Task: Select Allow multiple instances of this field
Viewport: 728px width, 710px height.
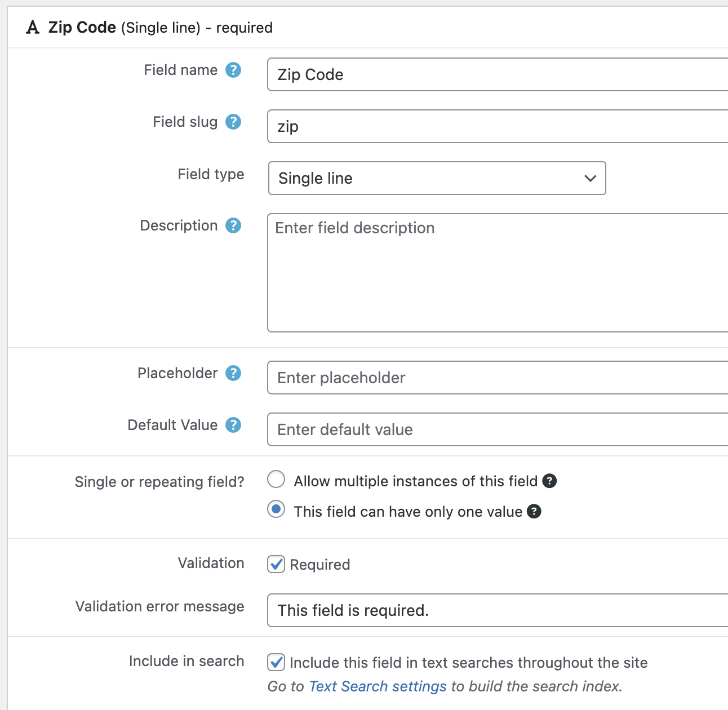Action: (276, 480)
